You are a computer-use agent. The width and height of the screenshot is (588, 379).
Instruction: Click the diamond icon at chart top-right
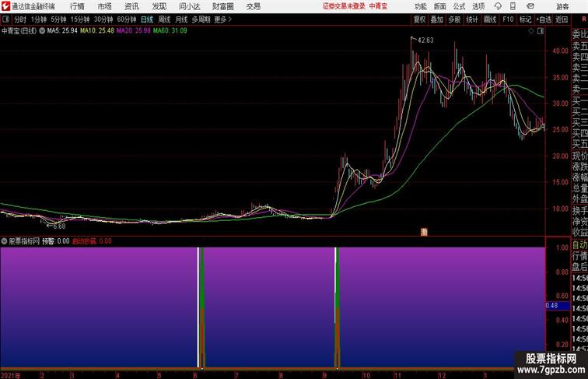pos(531,31)
